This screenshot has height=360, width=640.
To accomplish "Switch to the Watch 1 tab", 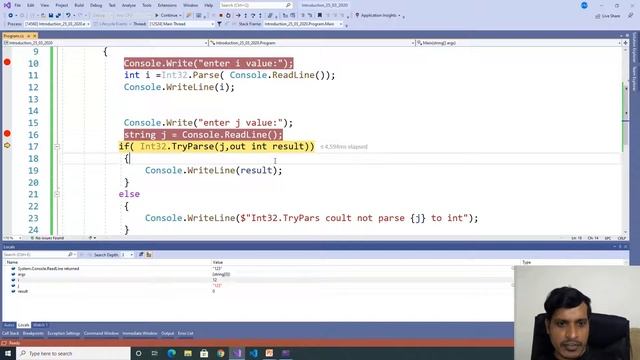I will [40, 325].
